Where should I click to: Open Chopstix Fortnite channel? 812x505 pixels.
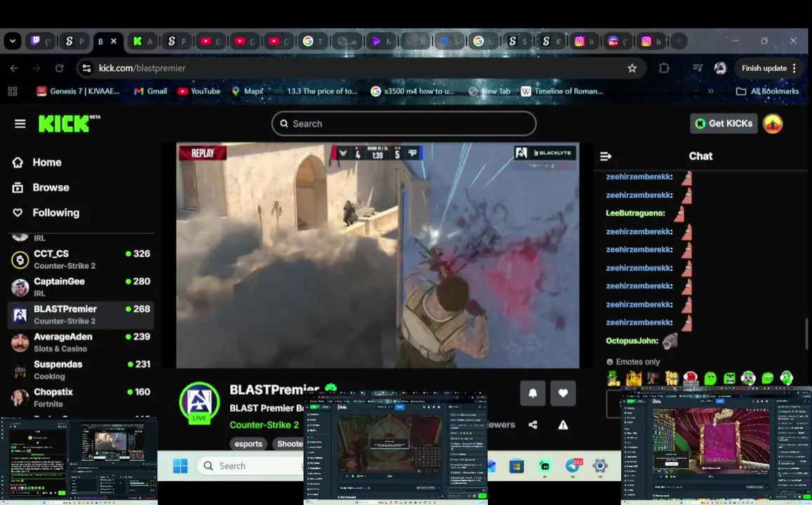(81, 398)
